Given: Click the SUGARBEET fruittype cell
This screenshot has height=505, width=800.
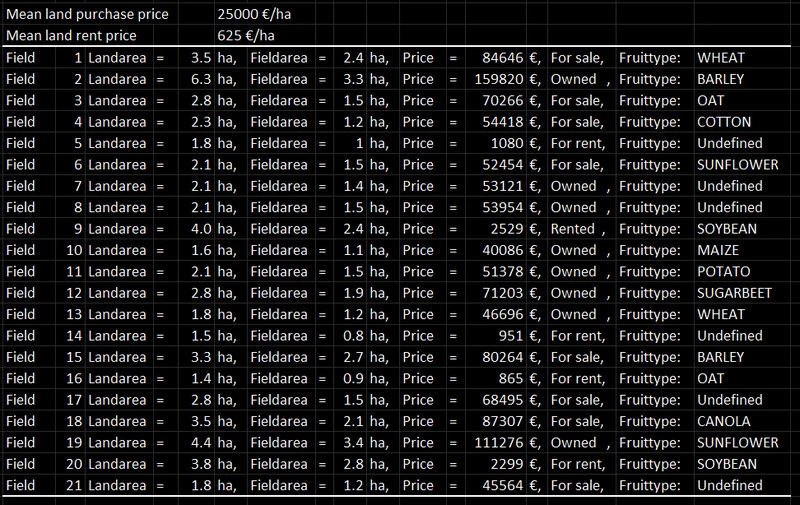Looking at the screenshot, I should pos(737,293).
